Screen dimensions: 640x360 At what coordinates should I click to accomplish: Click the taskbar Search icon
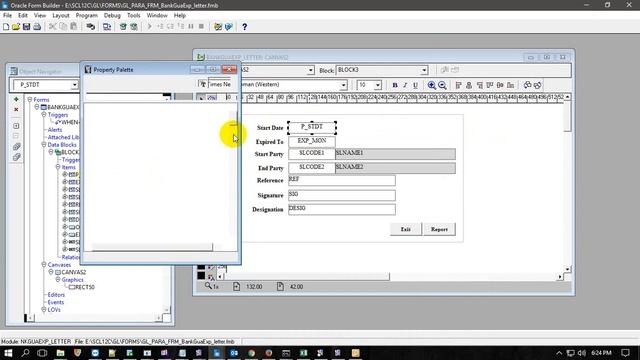pyautogui.click(x=25, y=353)
